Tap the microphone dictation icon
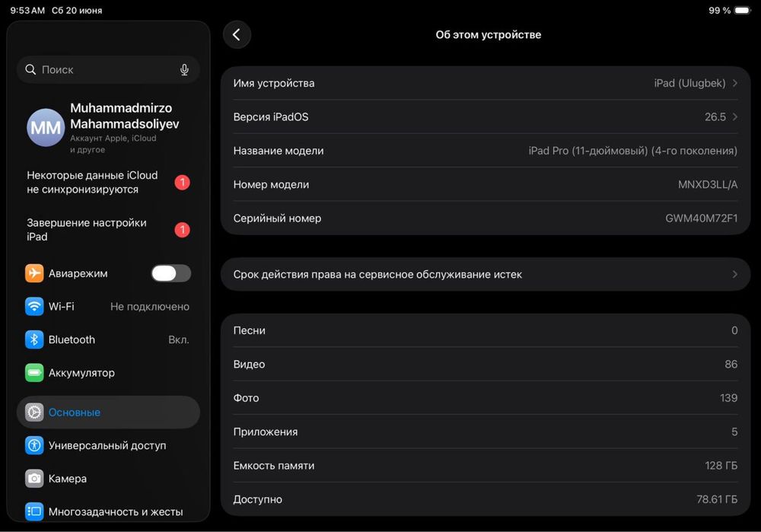 point(184,70)
